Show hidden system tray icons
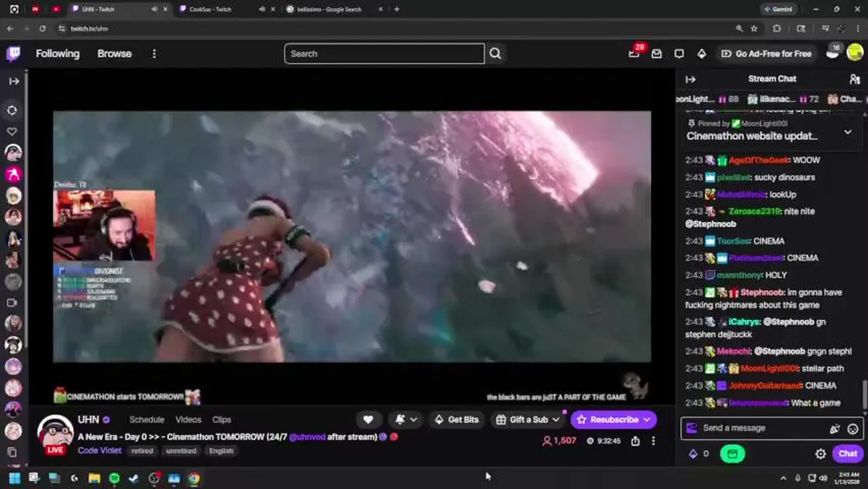This screenshot has width=868, height=489. click(783, 478)
